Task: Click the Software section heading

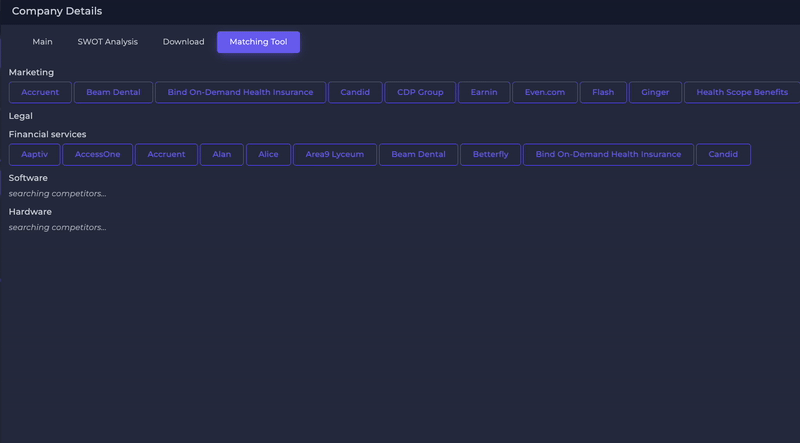Action: (28, 178)
